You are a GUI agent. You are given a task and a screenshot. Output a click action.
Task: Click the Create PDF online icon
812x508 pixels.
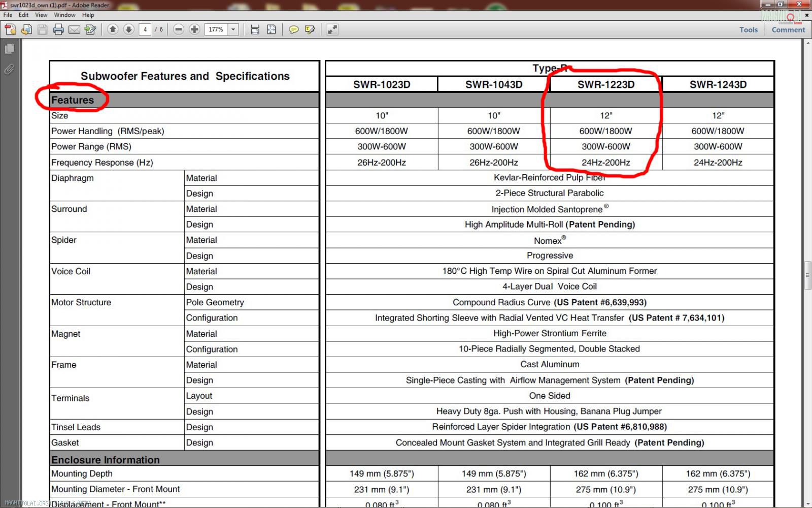coord(10,29)
